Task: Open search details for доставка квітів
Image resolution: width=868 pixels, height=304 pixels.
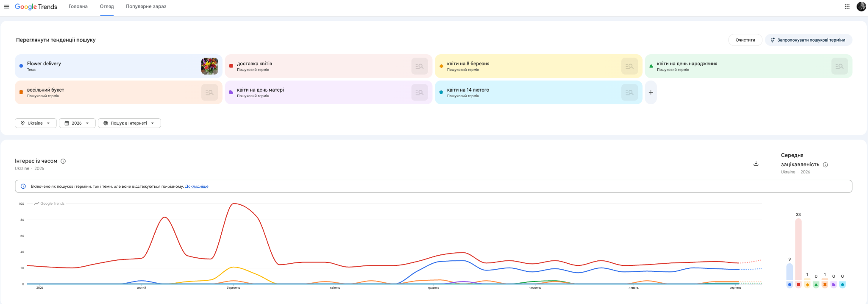Action: click(419, 66)
